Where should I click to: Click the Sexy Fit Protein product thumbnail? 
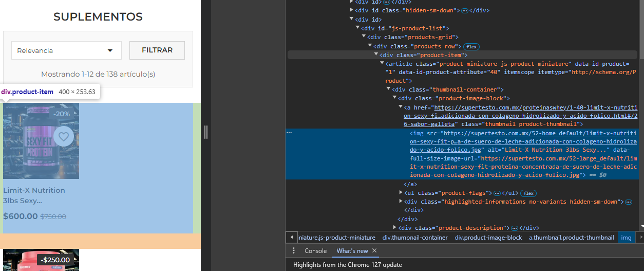pyautogui.click(x=41, y=141)
